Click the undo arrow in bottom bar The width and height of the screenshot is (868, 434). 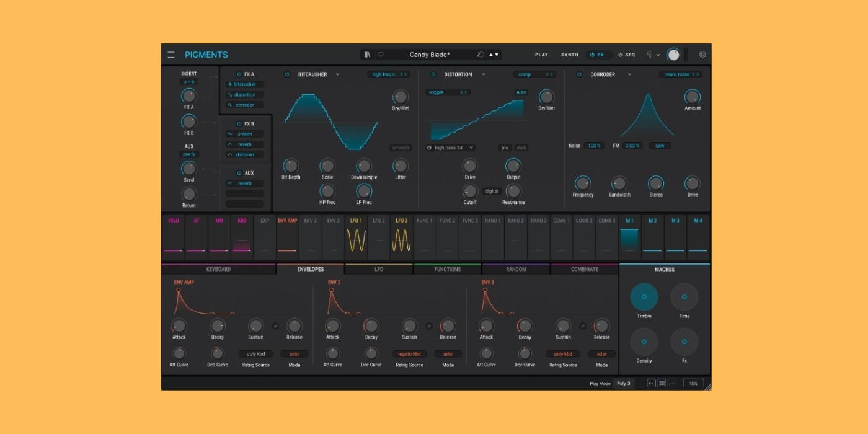(x=651, y=383)
